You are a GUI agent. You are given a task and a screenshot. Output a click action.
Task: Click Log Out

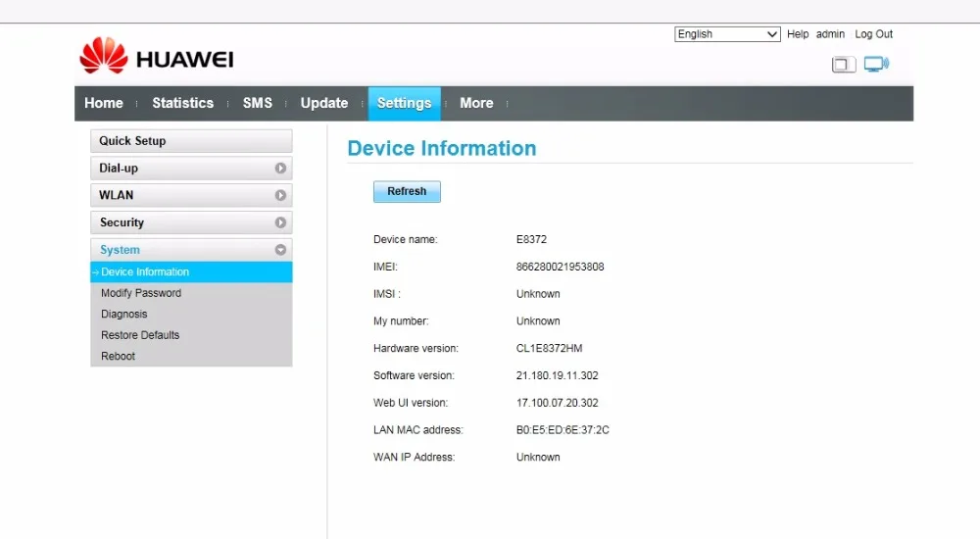[874, 34]
